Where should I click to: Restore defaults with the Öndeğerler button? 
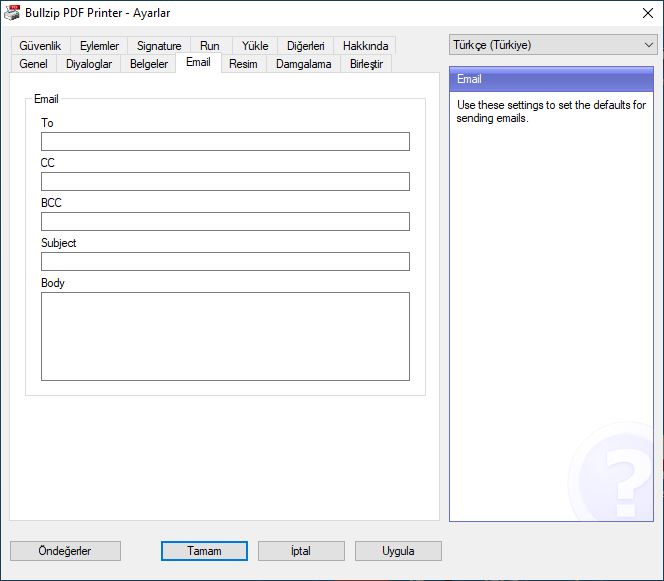pyautogui.click(x=65, y=551)
